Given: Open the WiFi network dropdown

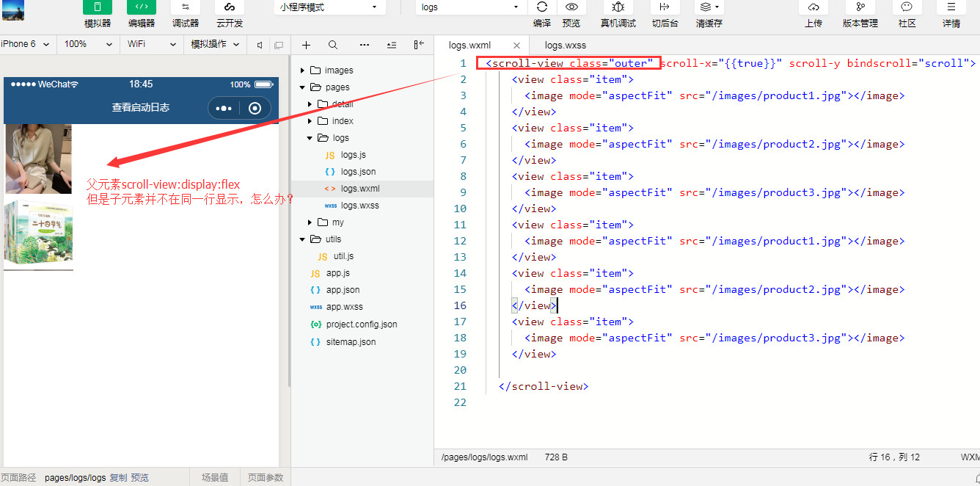Looking at the screenshot, I should click(x=151, y=44).
